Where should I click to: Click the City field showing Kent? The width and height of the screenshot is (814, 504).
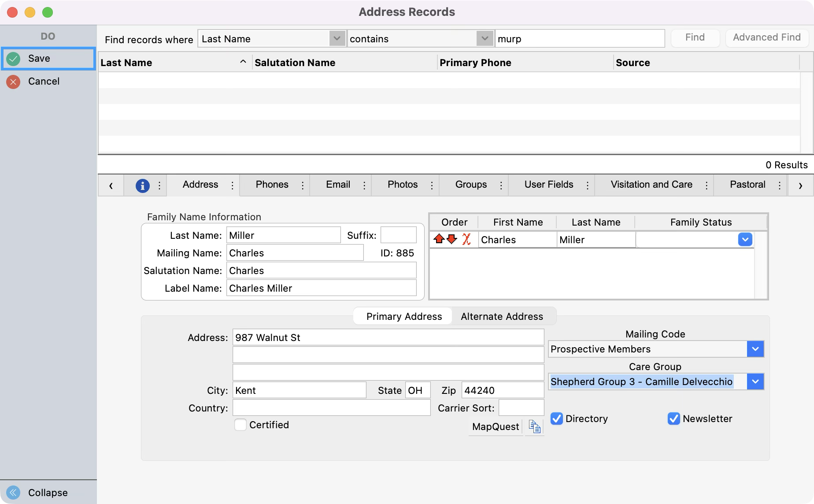pos(300,390)
